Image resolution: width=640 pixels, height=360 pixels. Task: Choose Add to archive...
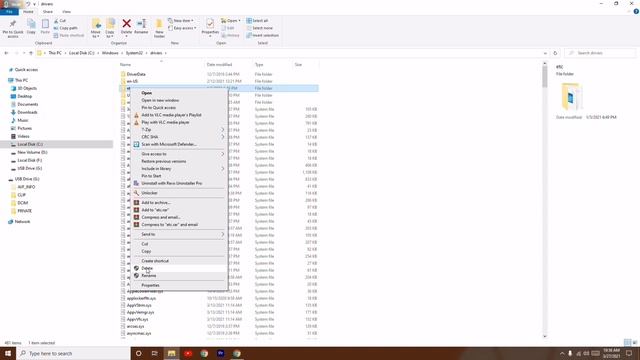[x=179, y=203]
